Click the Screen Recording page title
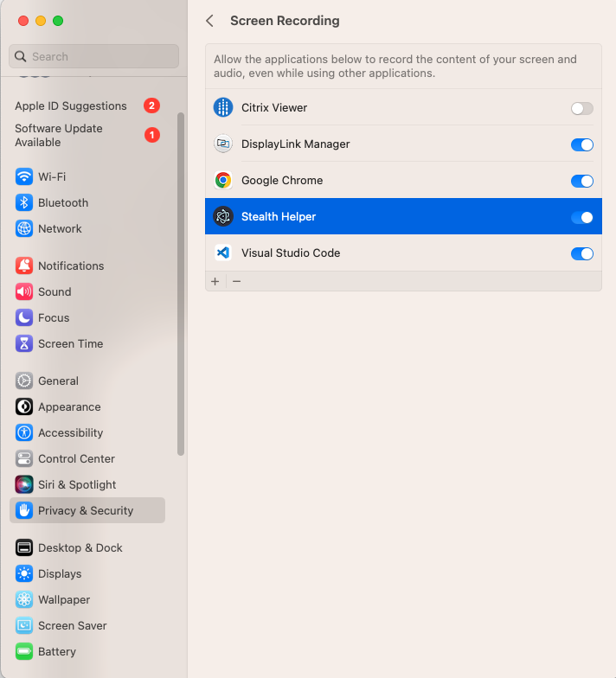Image resolution: width=616 pixels, height=678 pixels. pos(285,21)
